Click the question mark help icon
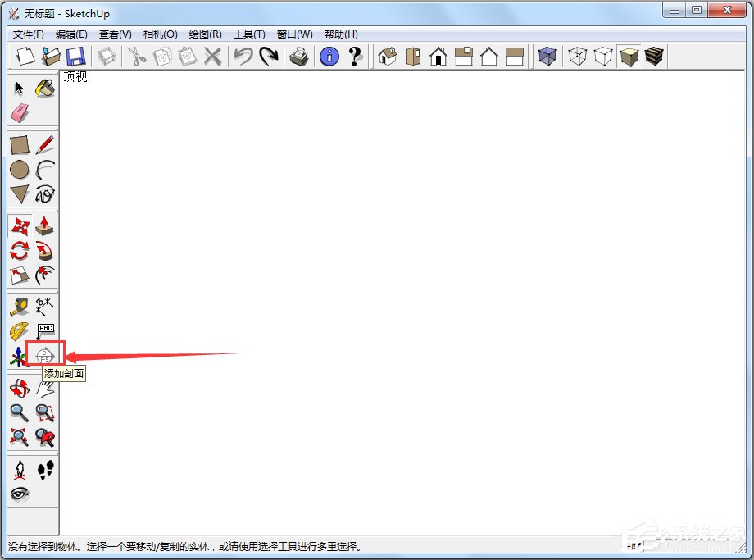The width and height of the screenshot is (754, 560). [355, 57]
